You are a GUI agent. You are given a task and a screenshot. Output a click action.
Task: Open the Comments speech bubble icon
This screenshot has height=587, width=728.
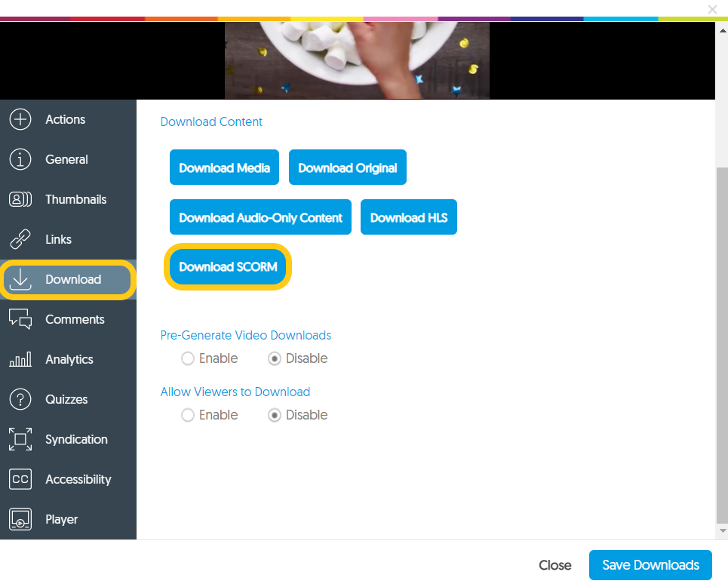[x=20, y=319]
